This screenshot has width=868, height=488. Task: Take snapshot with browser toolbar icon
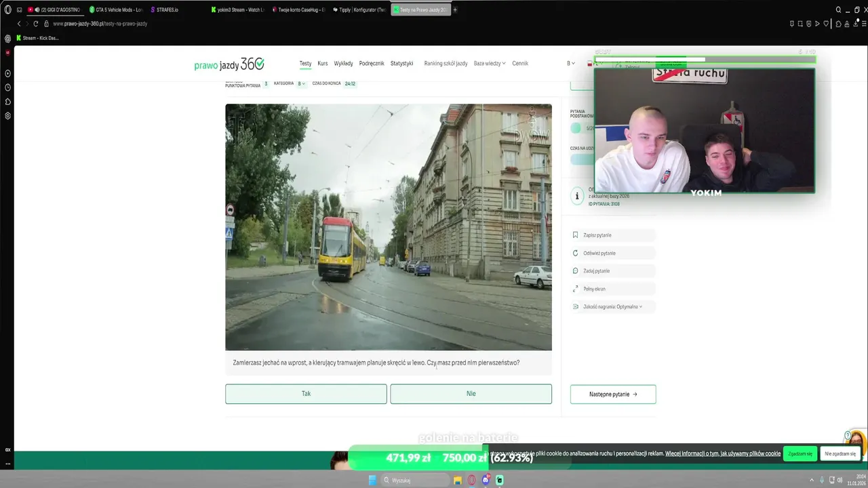[x=800, y=24]
